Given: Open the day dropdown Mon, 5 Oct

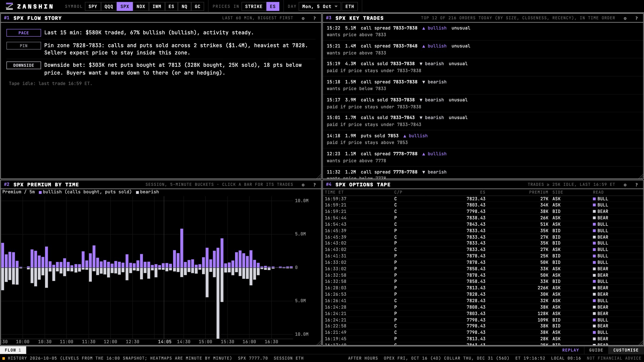Looking at the screenshot, I should tap(320, 6).
